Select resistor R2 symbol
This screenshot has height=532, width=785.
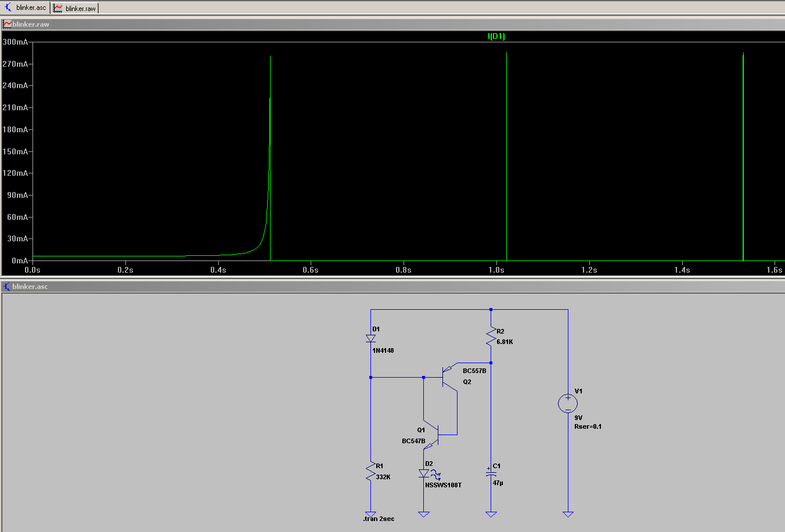click(x=491, y=337)
